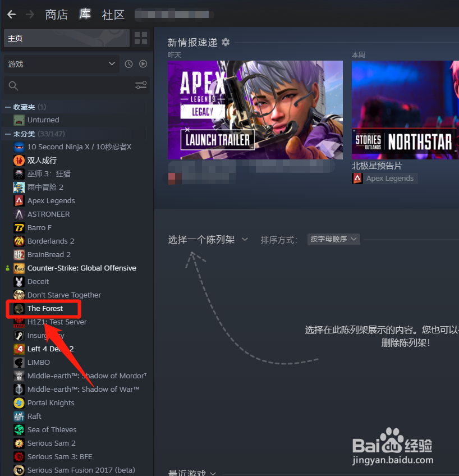The width and height of the screenshot is (459, 476).
Task: Go back with the left arrow
Action: 12,14
